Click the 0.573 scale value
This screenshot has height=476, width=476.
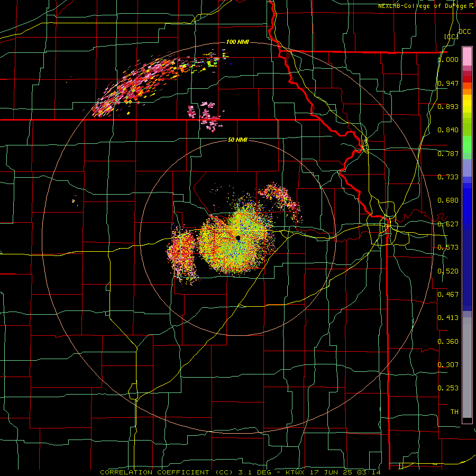point(448,248)
